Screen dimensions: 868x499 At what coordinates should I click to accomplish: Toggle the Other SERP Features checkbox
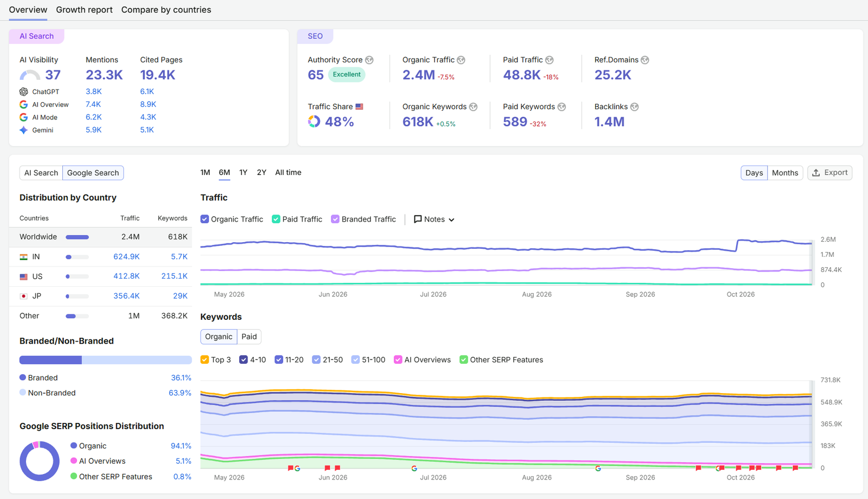(464, 359)
